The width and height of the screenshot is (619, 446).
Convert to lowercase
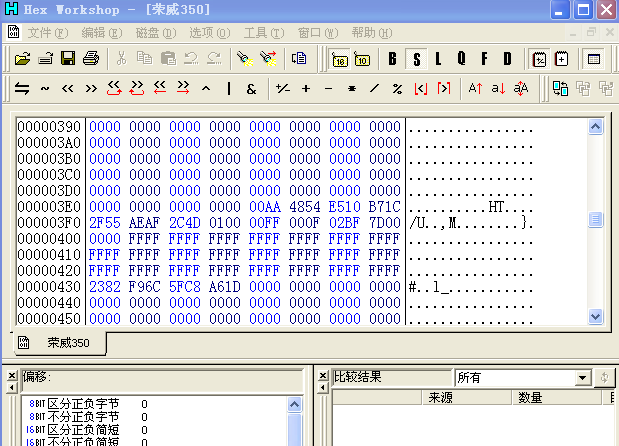coord(498,88)
